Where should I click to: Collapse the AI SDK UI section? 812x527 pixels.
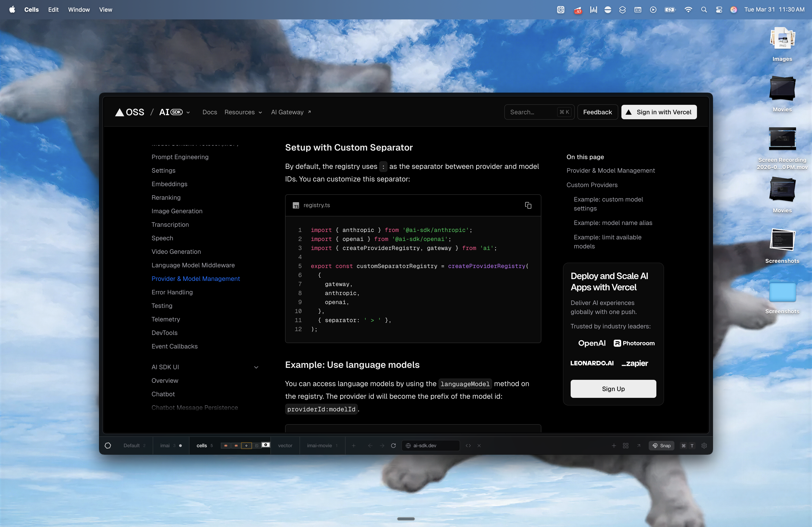256,367
